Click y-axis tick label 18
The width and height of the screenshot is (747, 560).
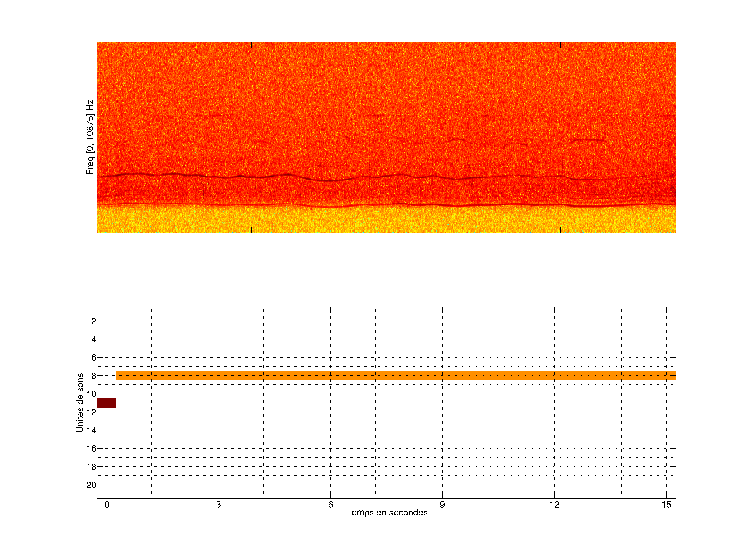click(x=92, y=467)
